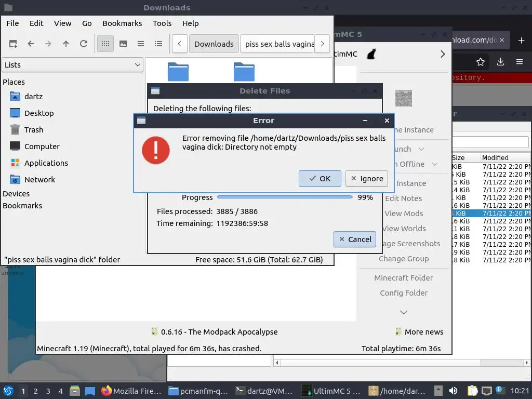The height and width of the screenshot is (399, 532).
Task: Open the Lists side pane dropdown
Action: pos(72,65)
